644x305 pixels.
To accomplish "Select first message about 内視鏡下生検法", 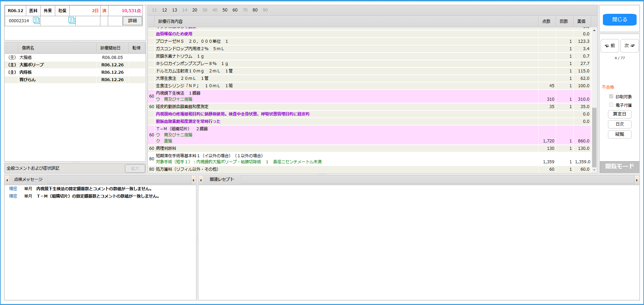I will coord(100,189).
